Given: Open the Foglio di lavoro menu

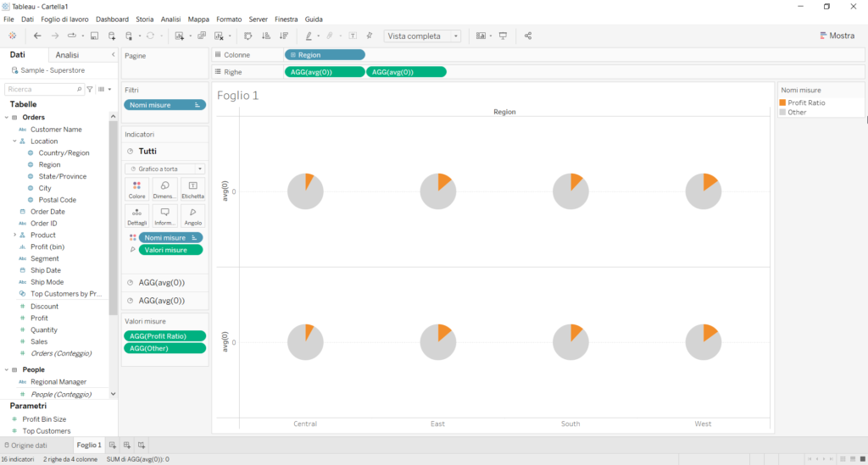Looking at the screenshot, I should [x=64, y=19].
